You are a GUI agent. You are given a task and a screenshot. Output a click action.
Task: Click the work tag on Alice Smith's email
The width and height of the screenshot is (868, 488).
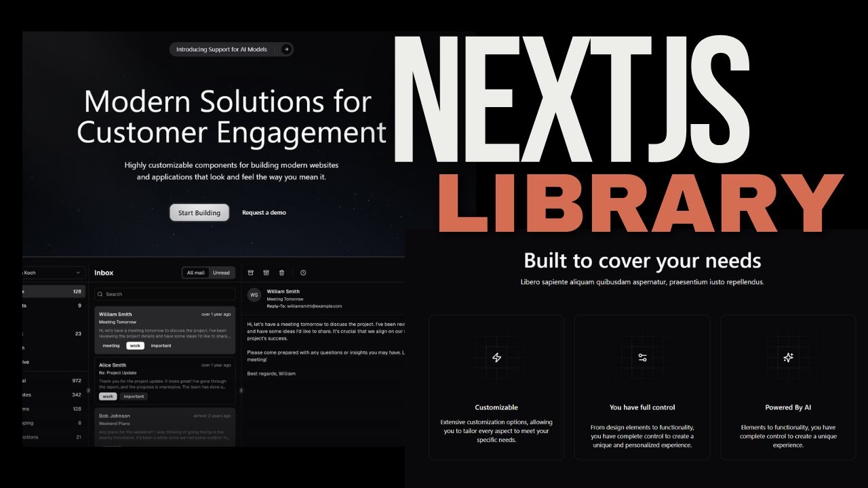tap(108, 396)
